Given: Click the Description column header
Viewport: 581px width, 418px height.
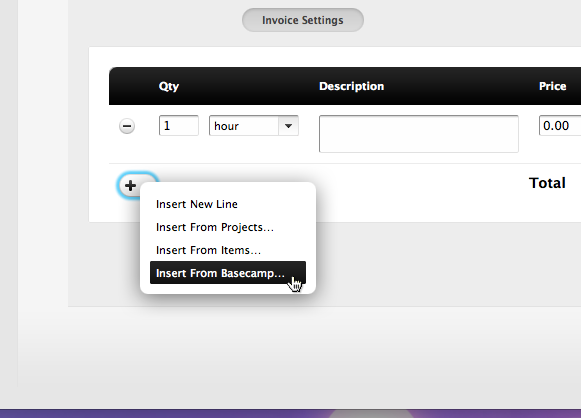Looking at the screenshot, I should [352, 86].
